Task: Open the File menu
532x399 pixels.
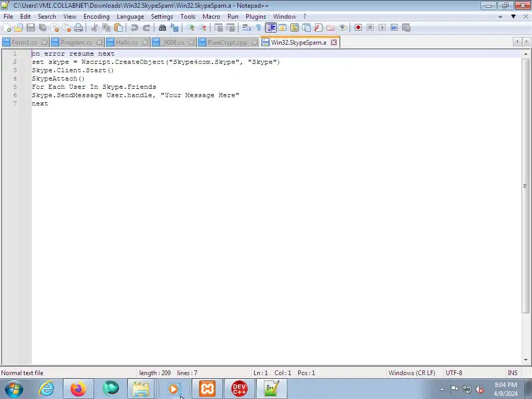Action: 8,17
